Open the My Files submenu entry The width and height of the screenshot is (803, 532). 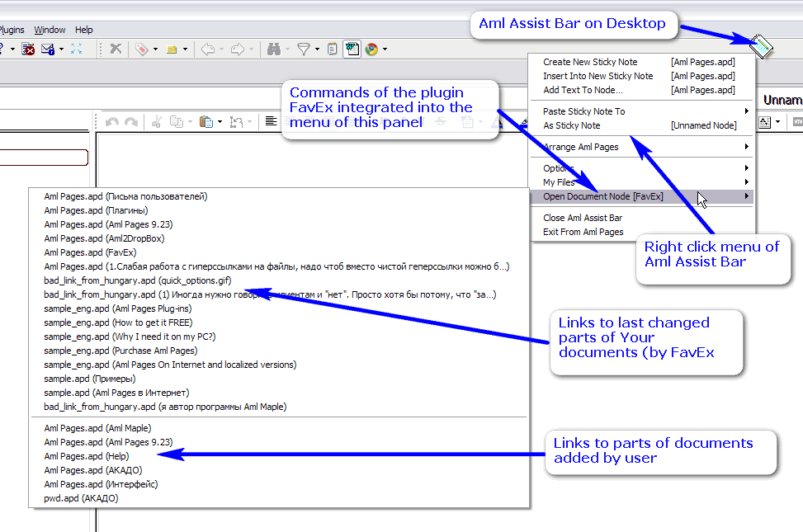coord(640,182)
